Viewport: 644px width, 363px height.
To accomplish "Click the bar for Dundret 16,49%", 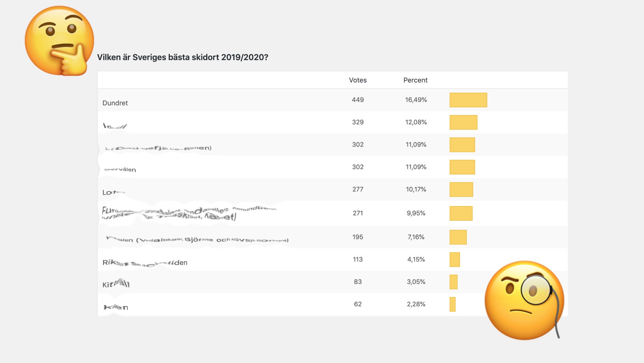I will pos(468,100).
